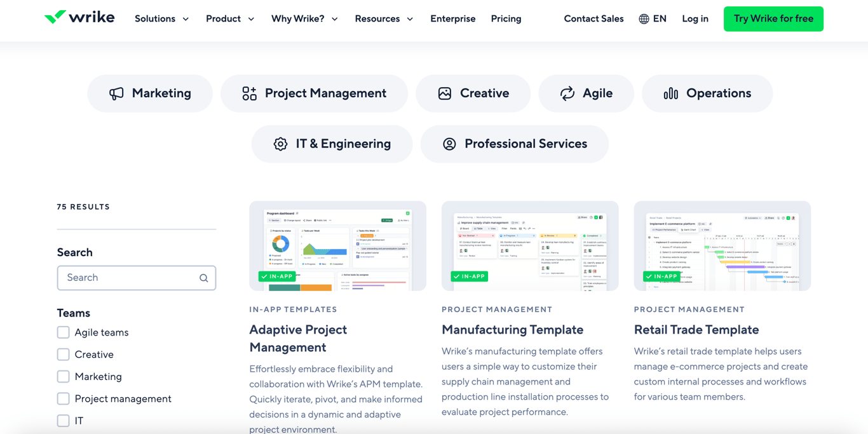868x434 pixels.
Task: Click IN-APP badge on Manufacturing Template
Action: (x=470, y=276)
